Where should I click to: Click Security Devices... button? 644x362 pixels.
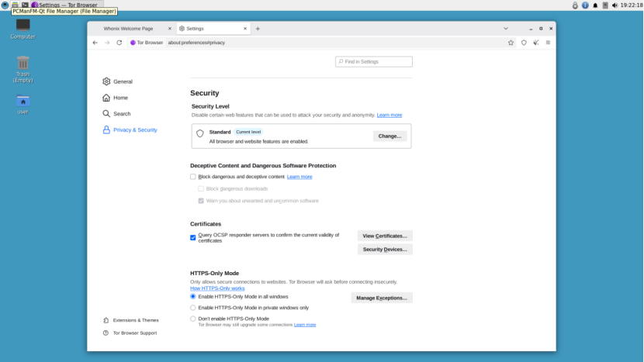tap(385, 249)
